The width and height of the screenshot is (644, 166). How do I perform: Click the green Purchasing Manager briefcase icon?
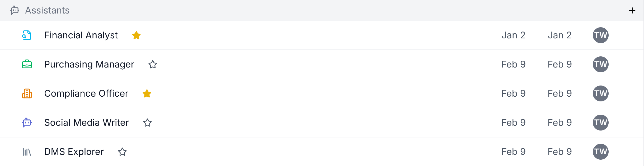[27, 64]
